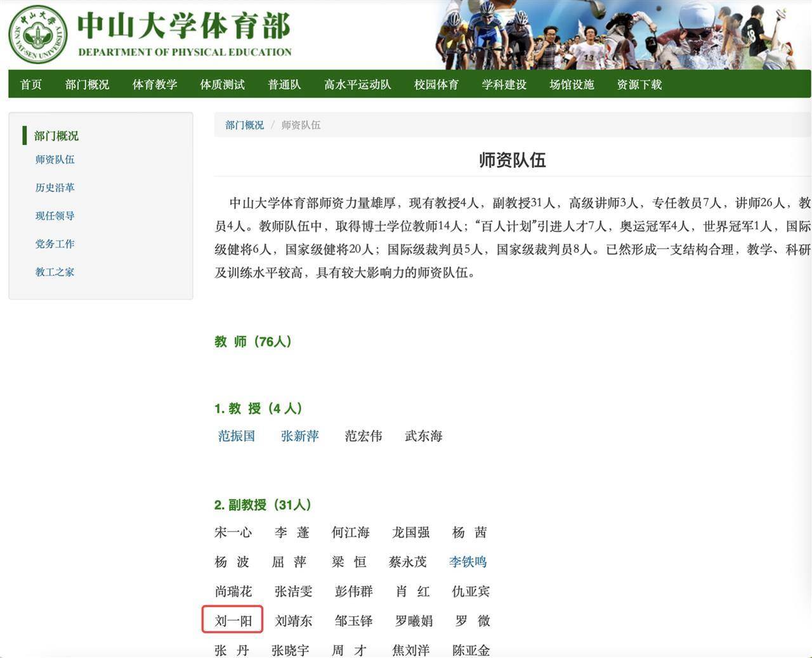This screenshot has width=812, height=658.
Task: Select 场馆设施 from the menu bar
Action: pyautogui.click(x=570, y=84)
